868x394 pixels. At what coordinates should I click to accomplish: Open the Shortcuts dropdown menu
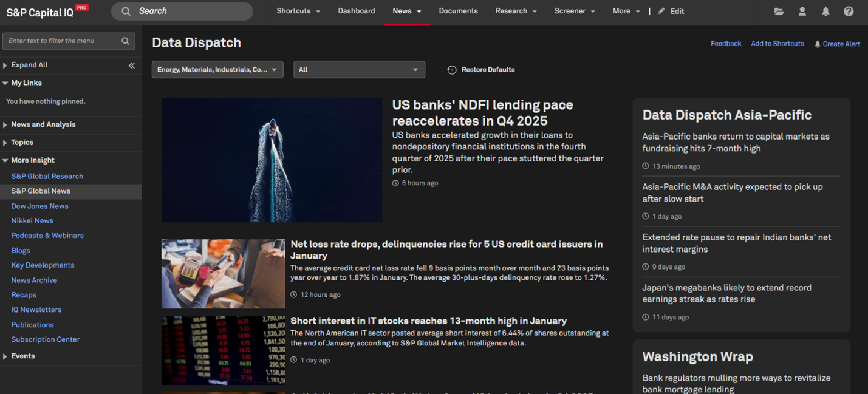(298, 11)
